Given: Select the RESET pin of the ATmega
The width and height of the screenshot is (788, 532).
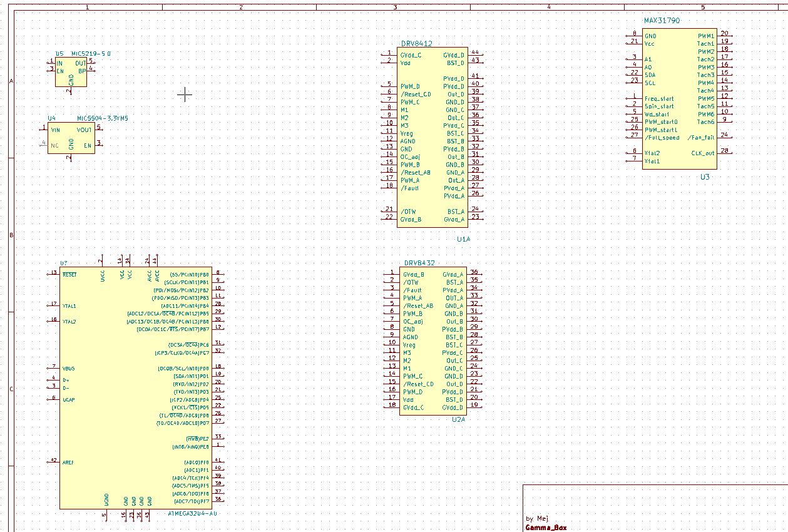Looking at the screenshot, I should tap(69, 275).
